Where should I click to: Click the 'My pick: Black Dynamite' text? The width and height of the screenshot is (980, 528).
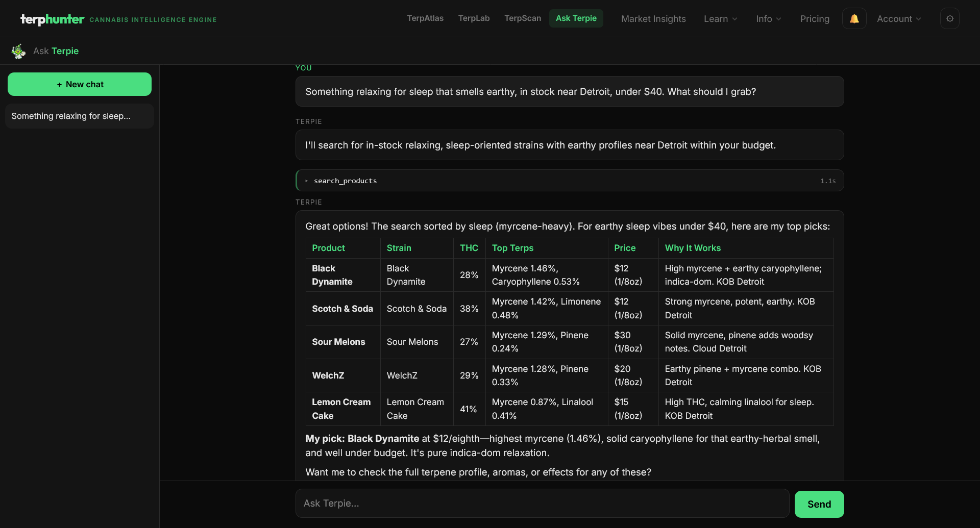(362, 439)
